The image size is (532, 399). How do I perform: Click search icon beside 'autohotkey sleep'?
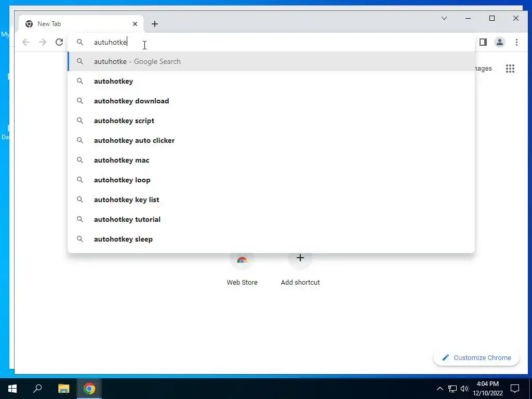[x=79, y=239]
